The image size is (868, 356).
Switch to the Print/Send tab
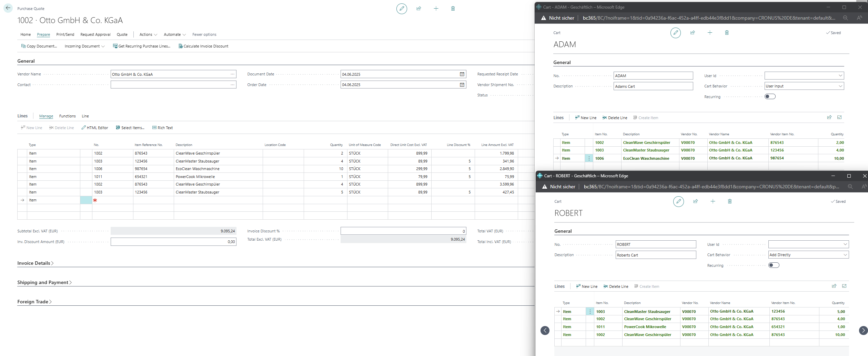65,34
